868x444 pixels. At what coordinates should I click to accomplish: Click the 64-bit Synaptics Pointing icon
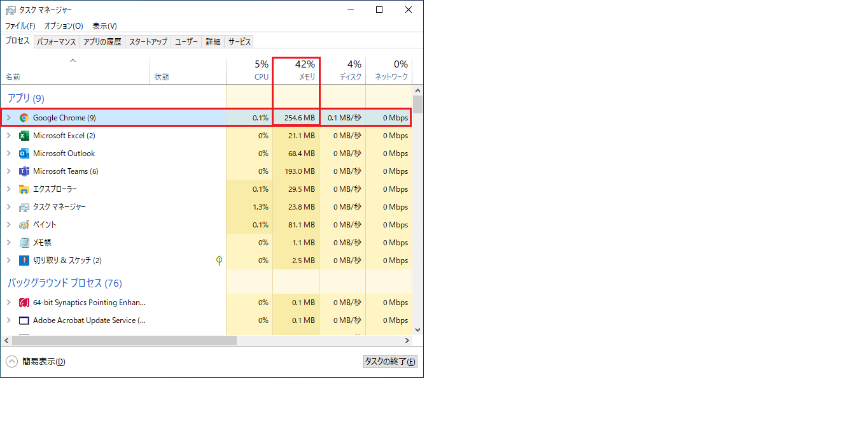coord(24,303)
